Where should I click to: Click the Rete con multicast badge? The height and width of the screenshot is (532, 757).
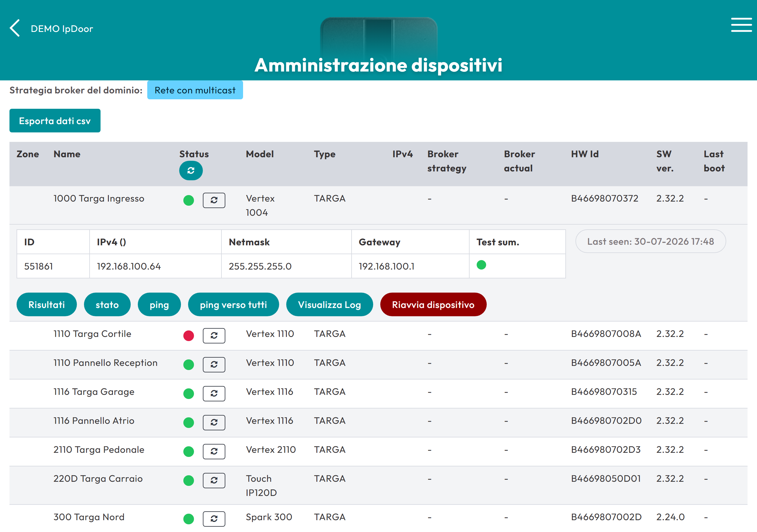point(195,90)
